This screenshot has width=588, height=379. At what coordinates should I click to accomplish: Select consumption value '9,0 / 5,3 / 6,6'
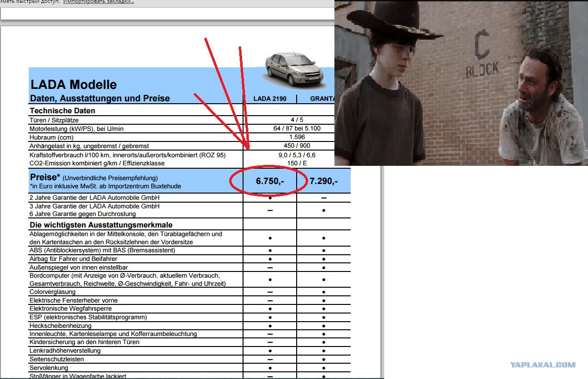point(297,155)
